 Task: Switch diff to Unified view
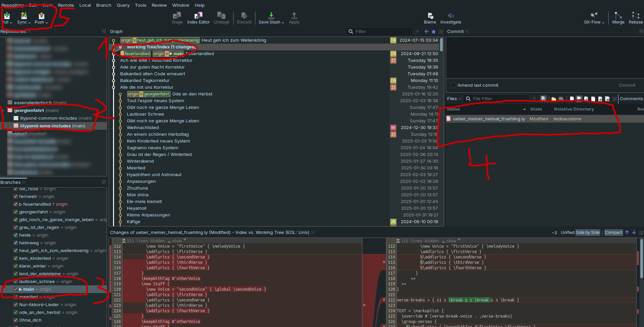pos(567,233)
